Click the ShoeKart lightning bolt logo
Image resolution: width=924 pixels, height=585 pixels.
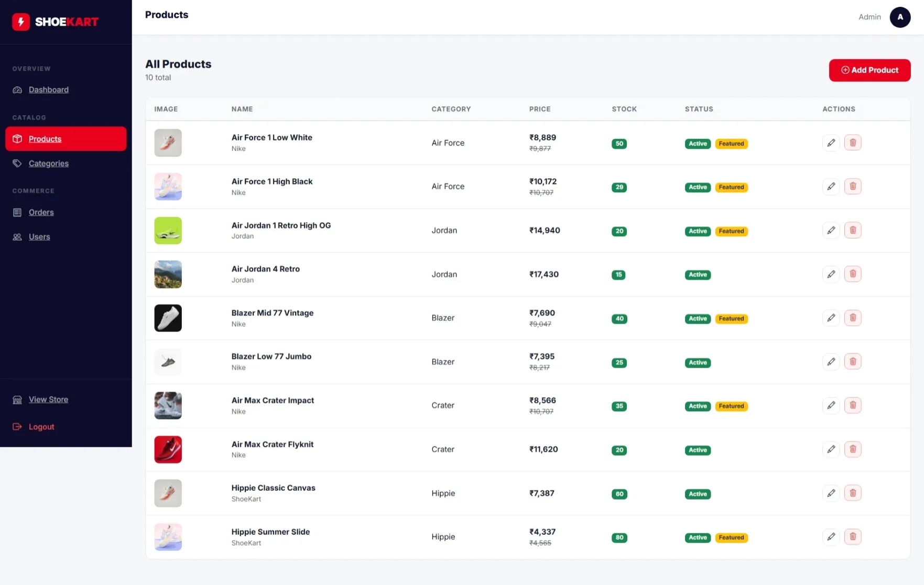pos(21,21)
